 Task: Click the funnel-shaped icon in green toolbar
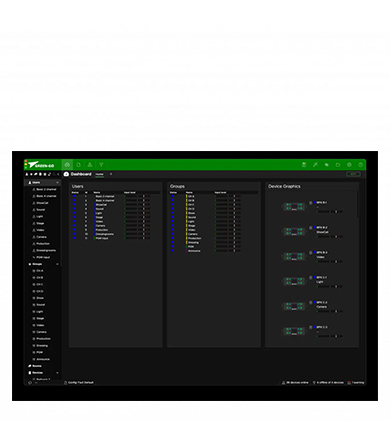[101, 165]
